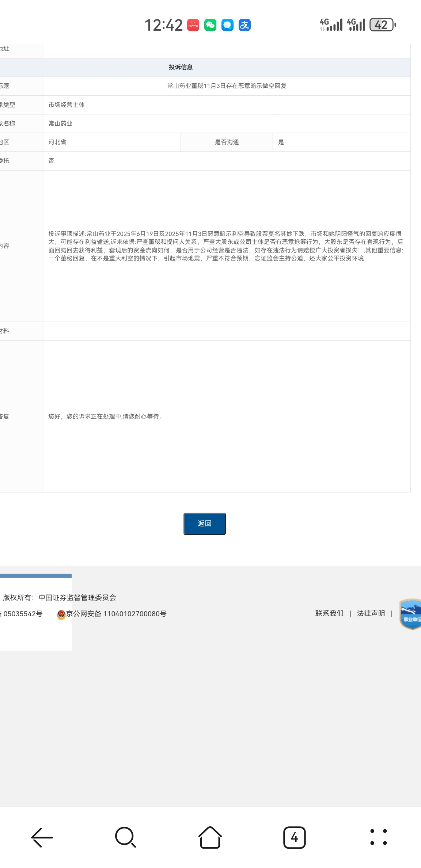
Task: Open the 法律声明 footer link
Action: click(x=371, y=613)
